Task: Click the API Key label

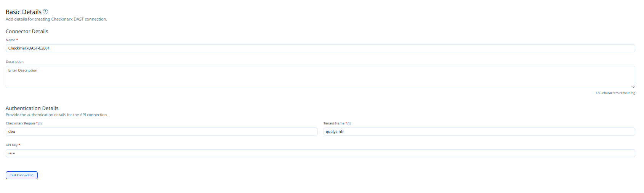Action: point(11,145)
